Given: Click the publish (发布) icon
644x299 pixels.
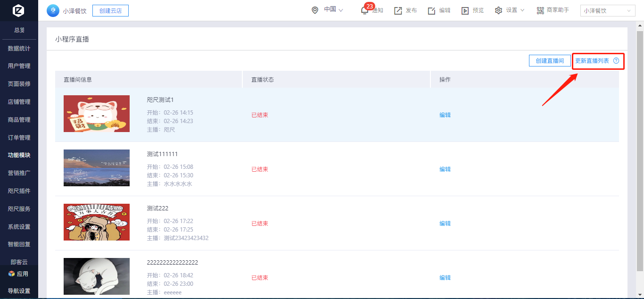Looking at the screenshot, I should tap(398, 10).
